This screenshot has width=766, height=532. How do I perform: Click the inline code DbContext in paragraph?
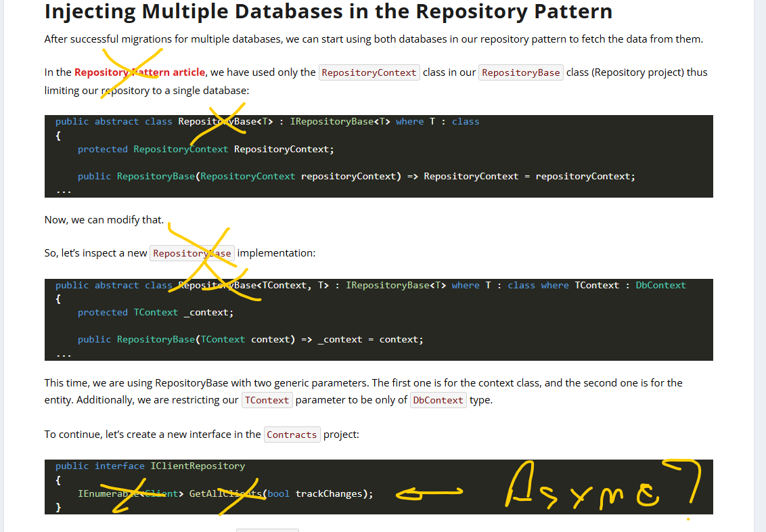point(438,400)
